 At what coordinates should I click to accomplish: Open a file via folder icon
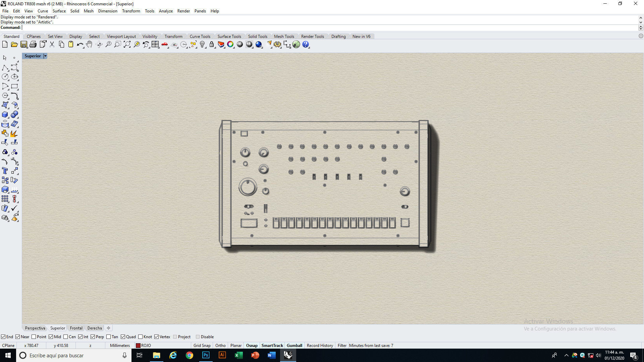[14, 44]
